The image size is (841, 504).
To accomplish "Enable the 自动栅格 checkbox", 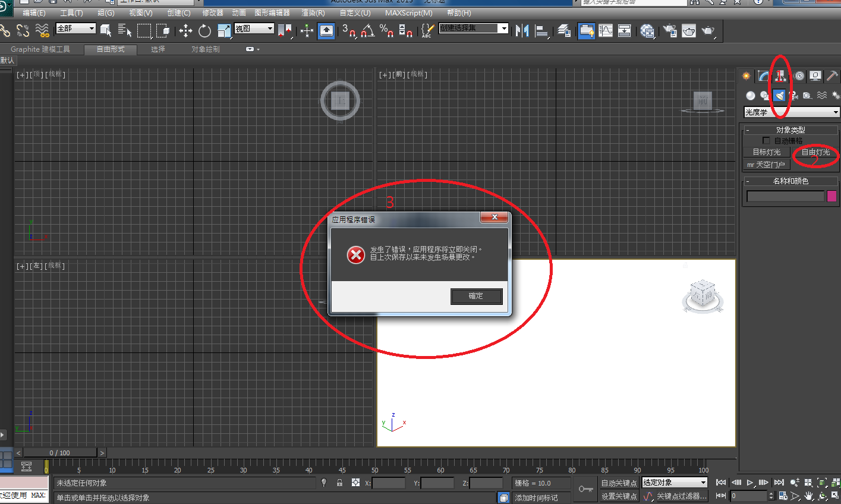I will tap(766, 141).
